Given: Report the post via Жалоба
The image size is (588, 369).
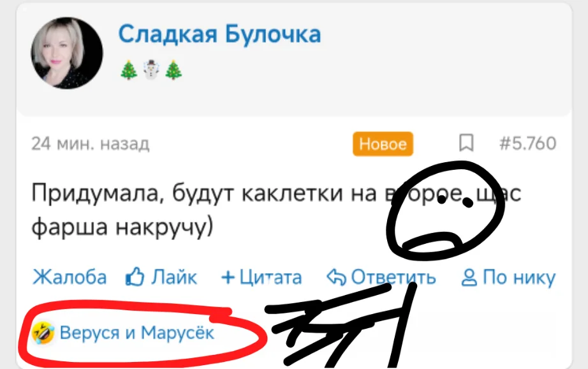Looking at the screenshot, I should tap(70, 278).
